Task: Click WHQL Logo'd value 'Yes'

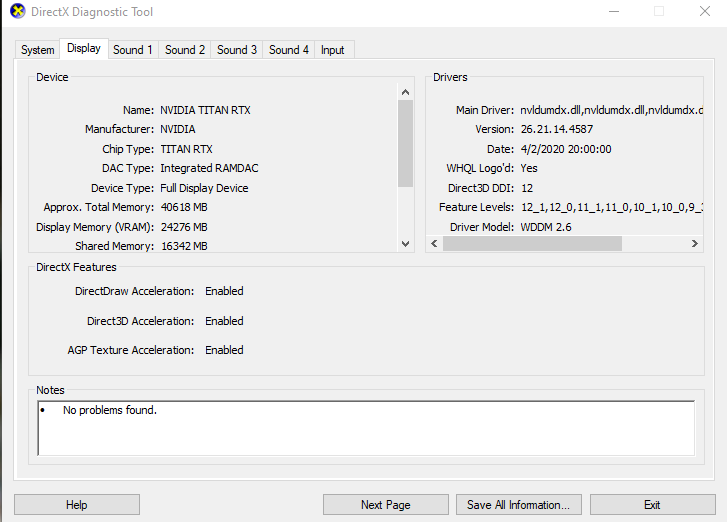Action: pos(529,168)
